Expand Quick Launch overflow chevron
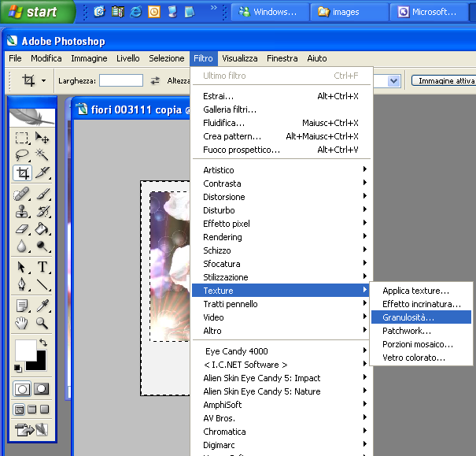476x456 pixels. (214, 8)
